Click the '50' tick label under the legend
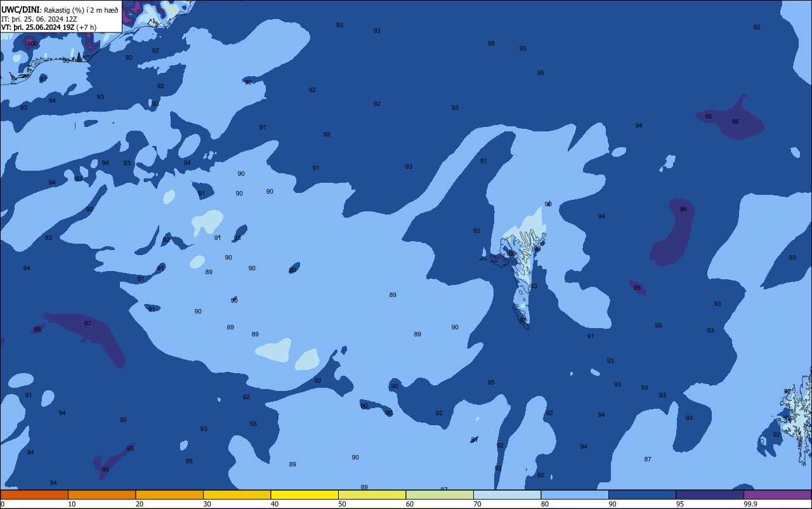This screenshot has width=812, height=509. coord(342,504)
